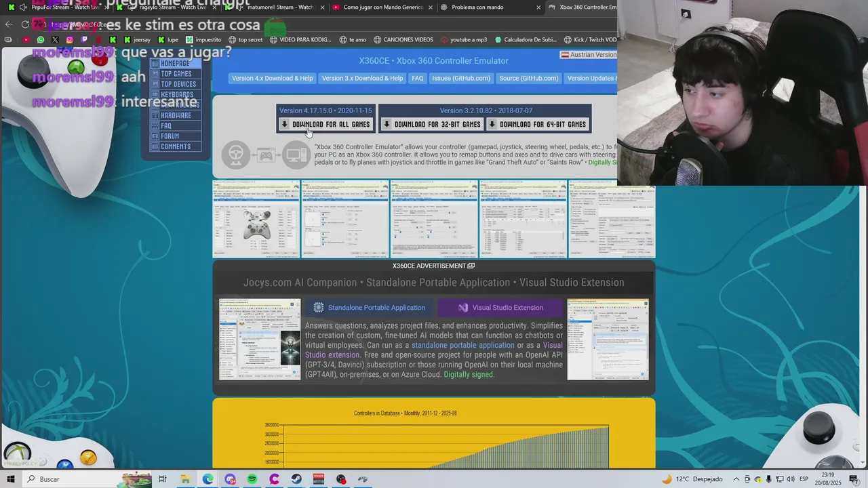Viewport: 868px width, 488px height.
Task: Open the YouTube bookmark icon
Action: point(26,39)
